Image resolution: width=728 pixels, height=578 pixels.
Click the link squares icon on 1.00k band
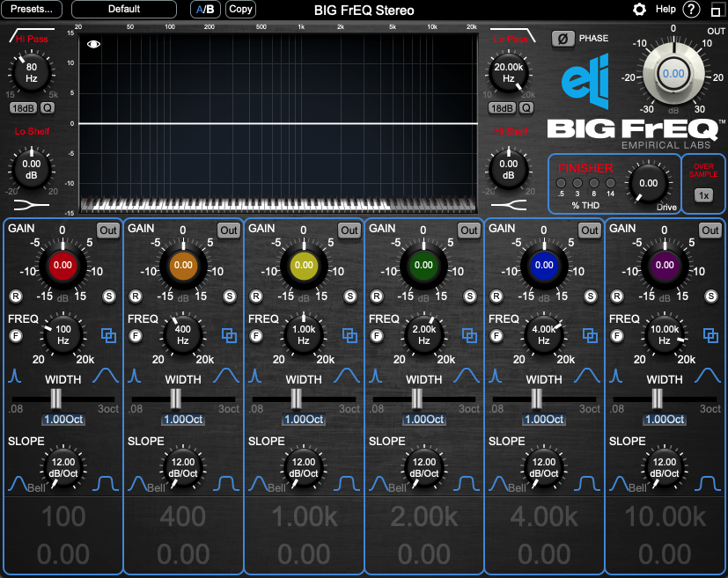pos(349,336)
